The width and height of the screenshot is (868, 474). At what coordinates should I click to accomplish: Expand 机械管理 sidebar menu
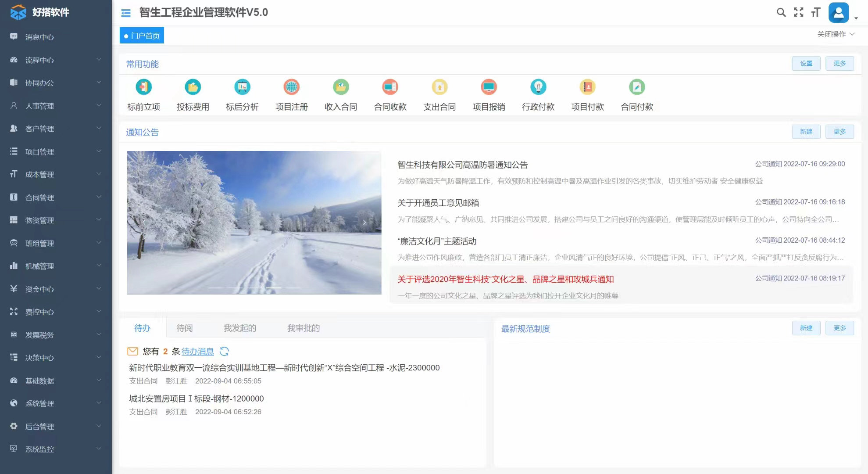pyautogui.click(x=56, y=266)
